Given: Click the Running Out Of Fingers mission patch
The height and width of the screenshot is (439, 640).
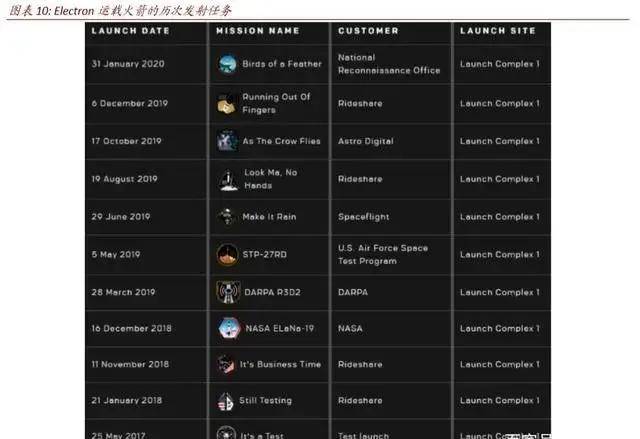Looking at the screenshot, I should tap(227, 104).
